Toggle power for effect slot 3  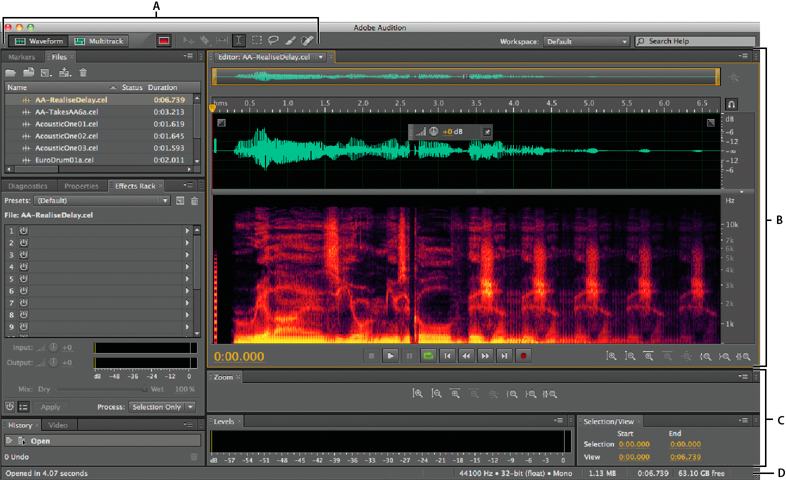pyautogui.click(x=24, y=255)
